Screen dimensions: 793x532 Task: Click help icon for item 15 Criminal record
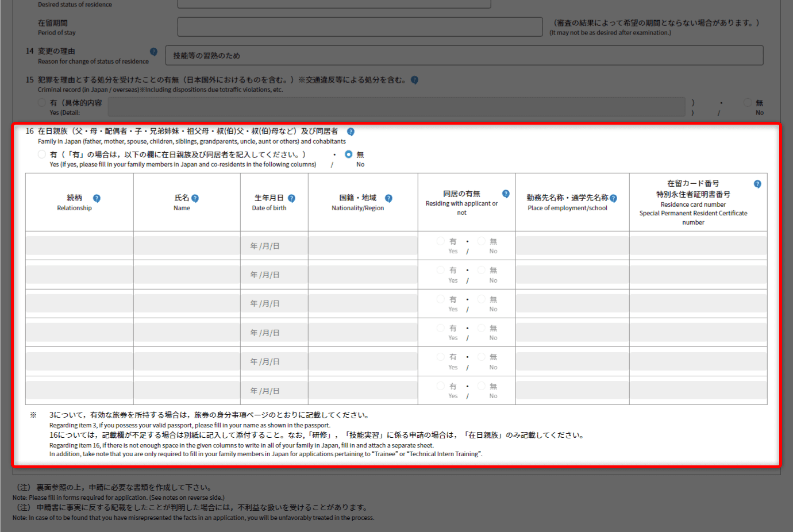[414, 80]
